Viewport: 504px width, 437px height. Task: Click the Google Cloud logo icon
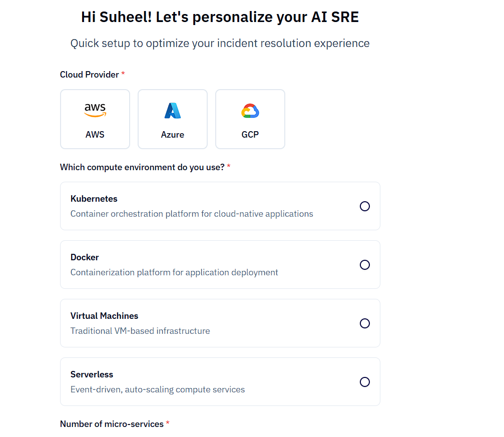point(250,111)
